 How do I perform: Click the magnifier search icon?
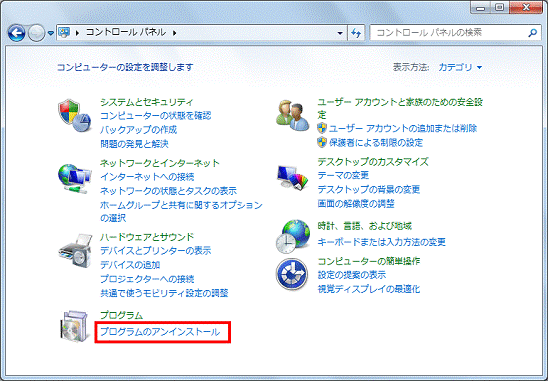point(532,33)
